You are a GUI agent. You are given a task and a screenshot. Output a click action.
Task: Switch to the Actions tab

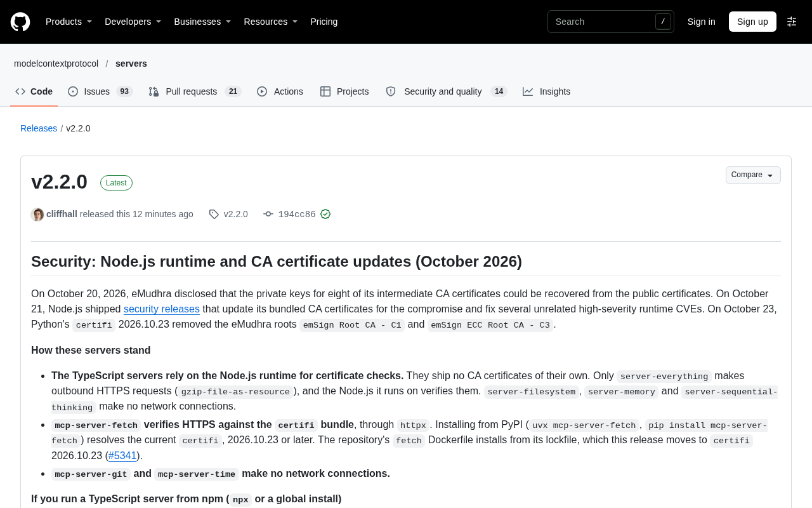(x=280, y=91)
